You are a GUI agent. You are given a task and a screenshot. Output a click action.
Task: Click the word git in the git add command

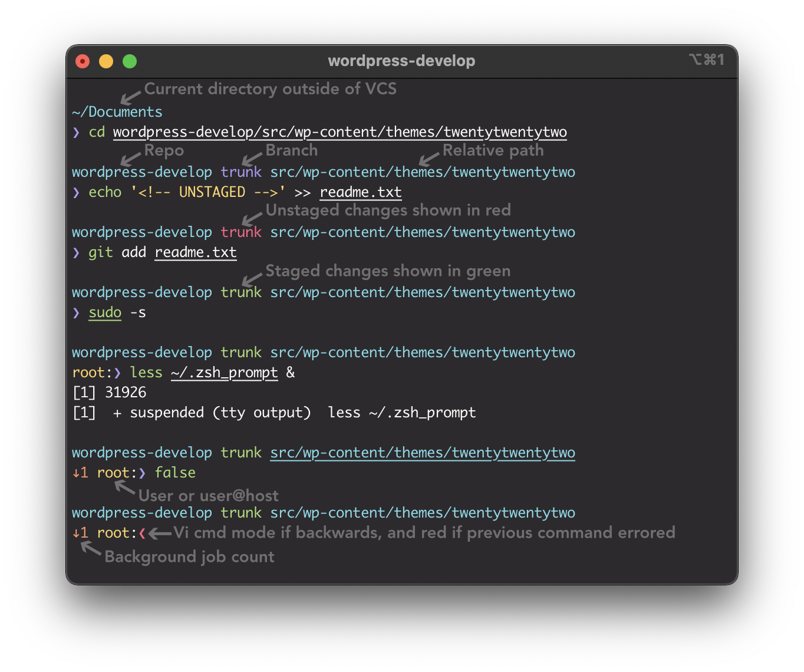(x=101, y=252)
